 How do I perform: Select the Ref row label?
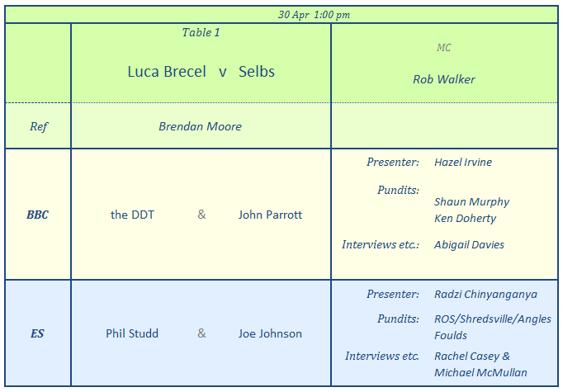(38, 127)
